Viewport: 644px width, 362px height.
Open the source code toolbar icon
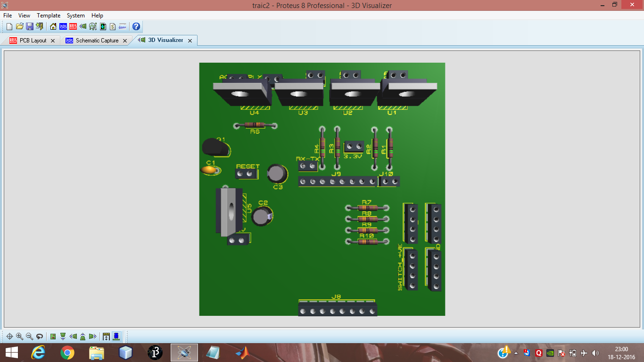123,26
